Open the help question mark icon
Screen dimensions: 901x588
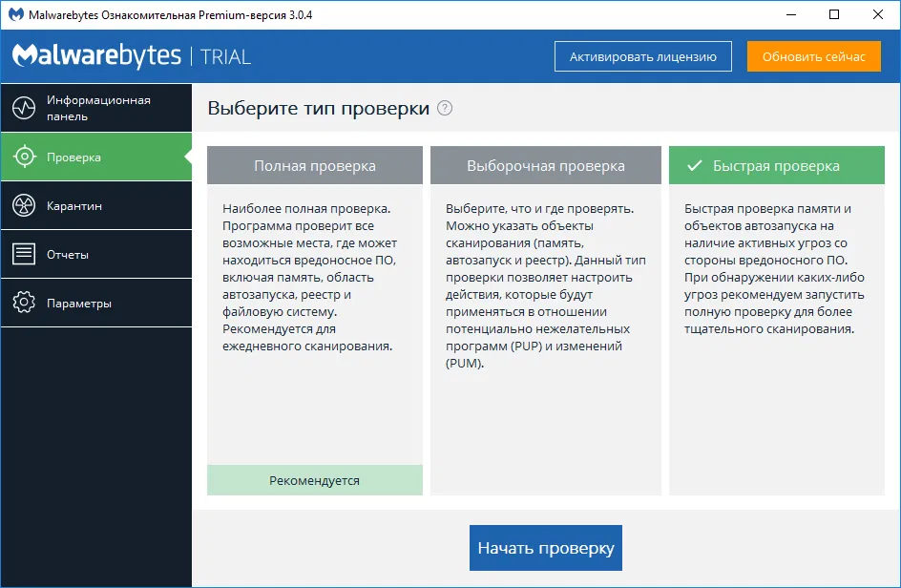click(444, 108)
